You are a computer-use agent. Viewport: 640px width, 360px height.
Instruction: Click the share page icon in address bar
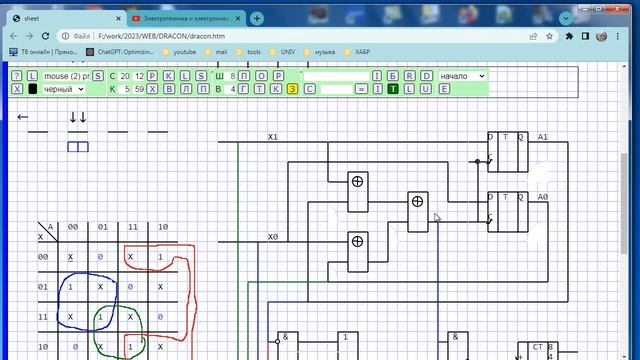point(533,36)
